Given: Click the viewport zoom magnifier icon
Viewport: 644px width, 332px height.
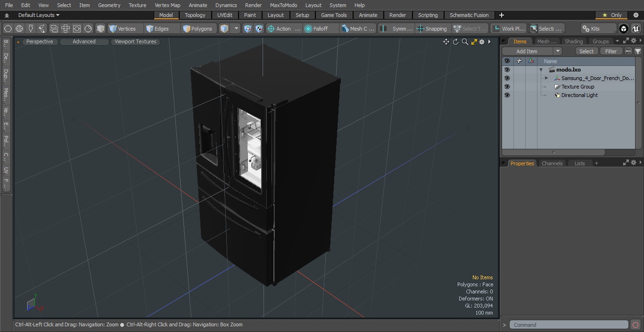Looking at the screenshot, I should pos(465,42).
